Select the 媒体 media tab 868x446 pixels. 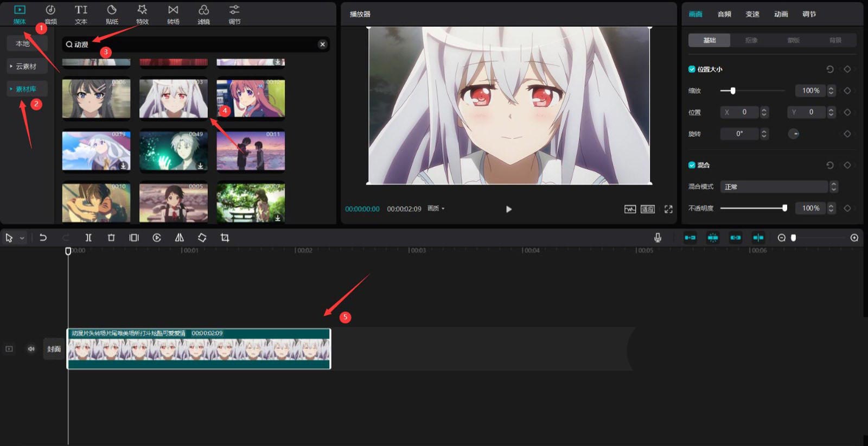click(x=20, y=15)
